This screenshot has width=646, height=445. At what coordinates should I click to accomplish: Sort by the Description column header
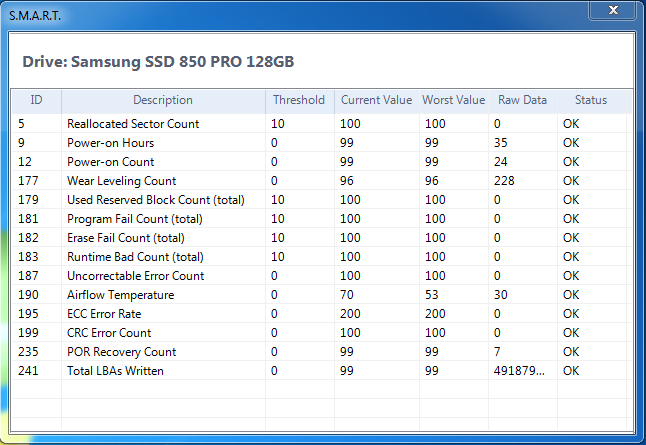tap(163, 100)
